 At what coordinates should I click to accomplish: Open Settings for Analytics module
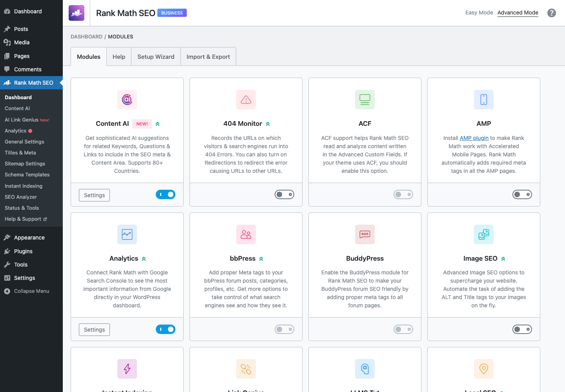(94, 330)
